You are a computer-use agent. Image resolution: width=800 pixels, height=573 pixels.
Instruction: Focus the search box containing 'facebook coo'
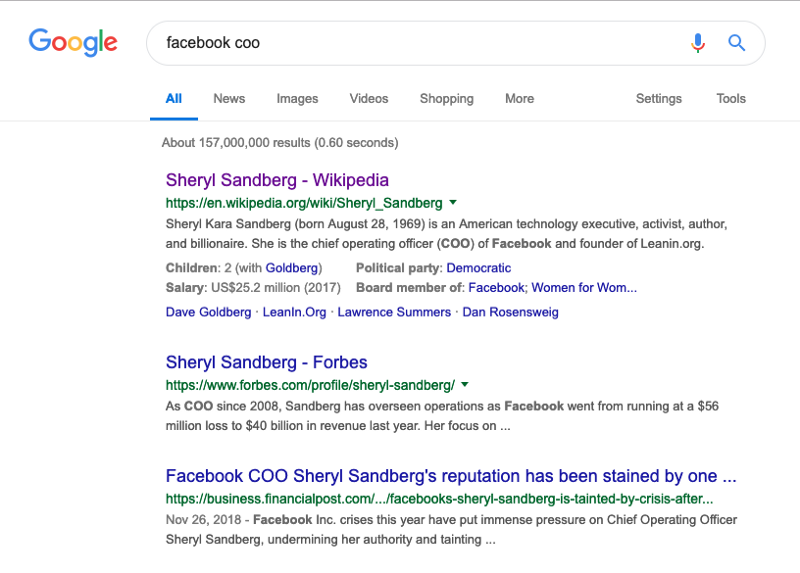coord(420,43)
